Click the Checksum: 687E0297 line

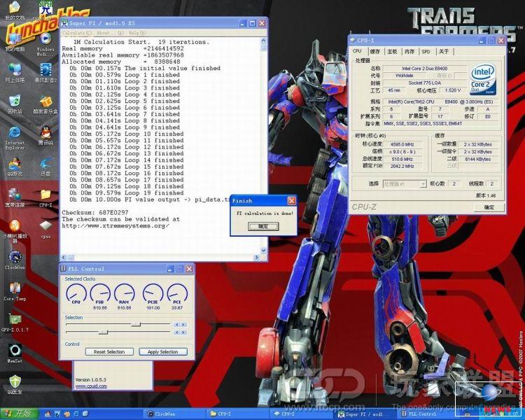tap(95, 213)
